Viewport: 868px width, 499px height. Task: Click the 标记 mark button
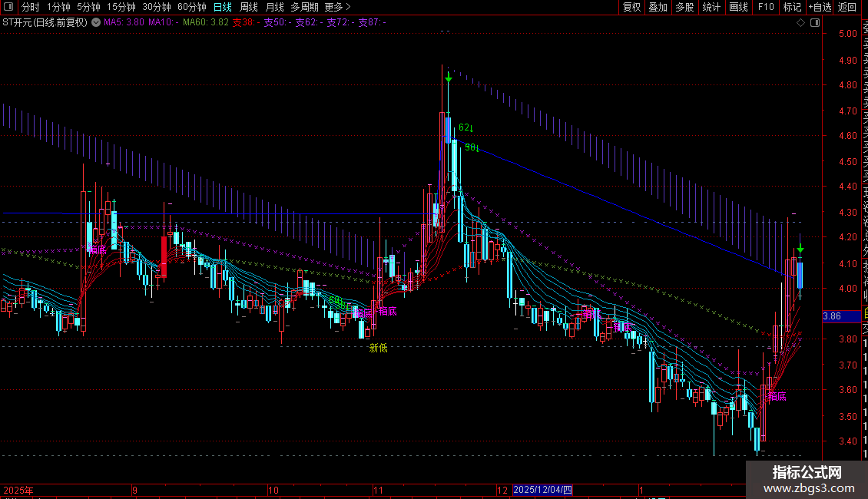[x=792, y=7]
